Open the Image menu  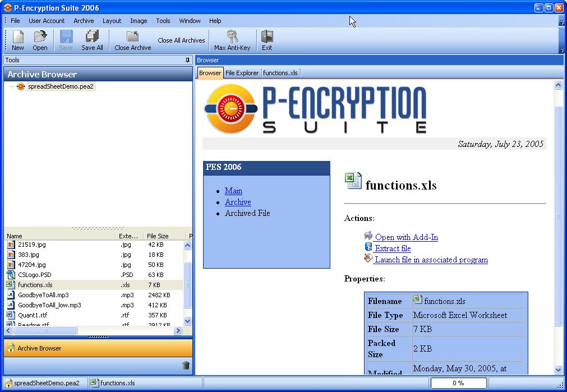[x=139, y=21]
